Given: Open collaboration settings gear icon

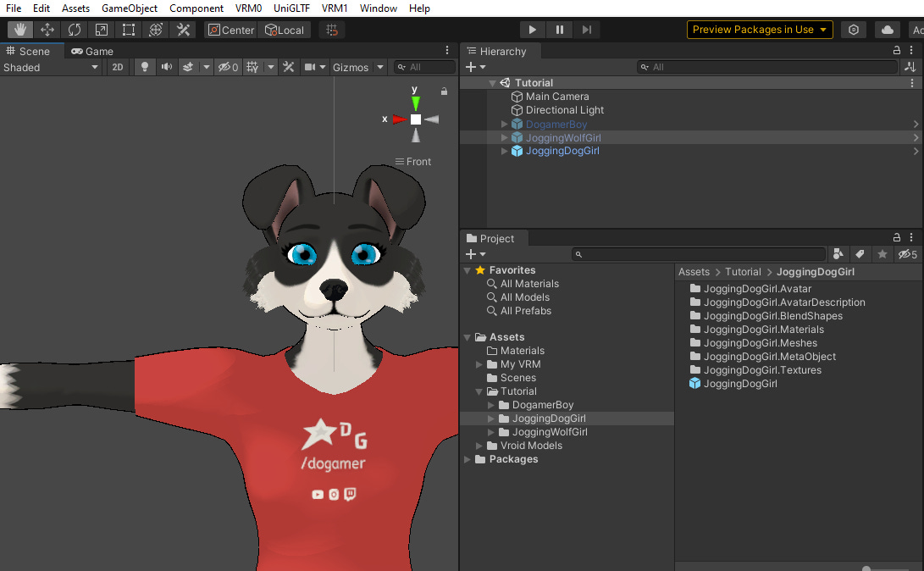Looking at the screenshot, I should pos(854,30).
